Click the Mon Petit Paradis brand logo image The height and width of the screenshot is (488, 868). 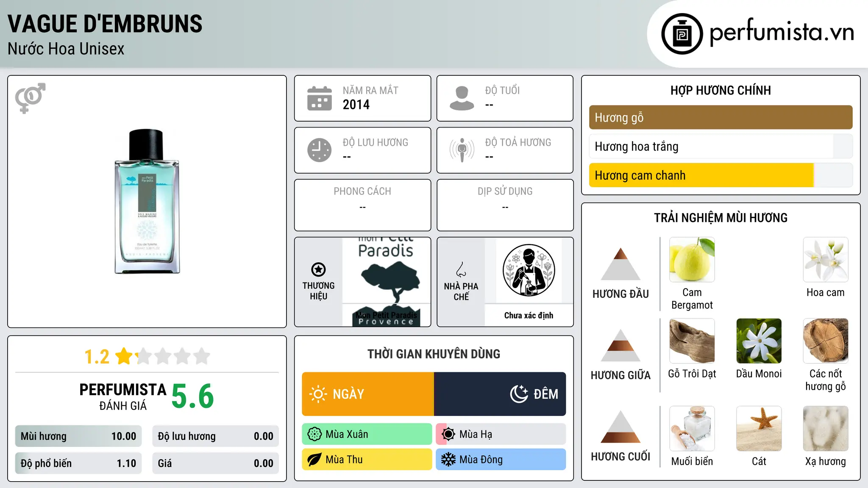[x=386, y=282]
